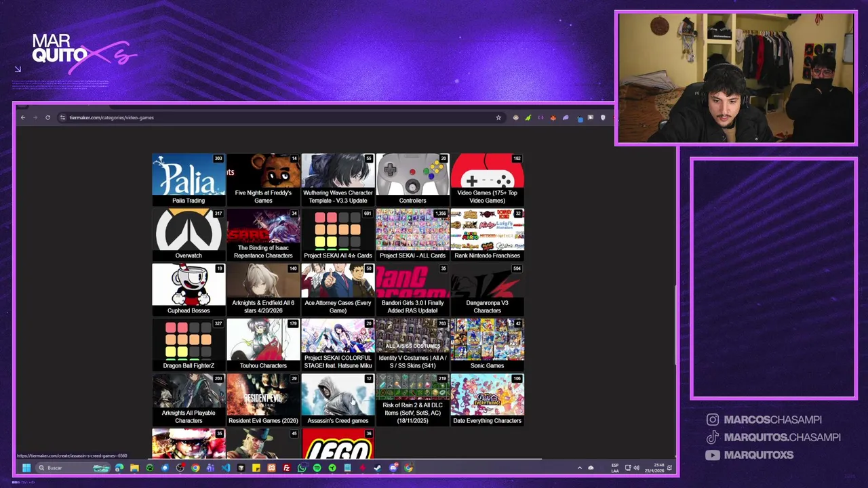Click the green leaf extension icon

point(528,118)
